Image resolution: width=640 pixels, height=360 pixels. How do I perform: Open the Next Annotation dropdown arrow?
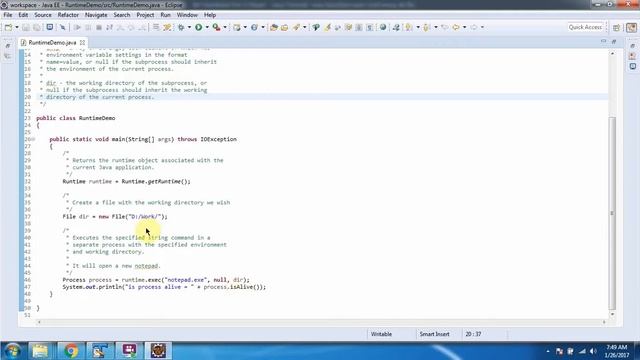418,27
